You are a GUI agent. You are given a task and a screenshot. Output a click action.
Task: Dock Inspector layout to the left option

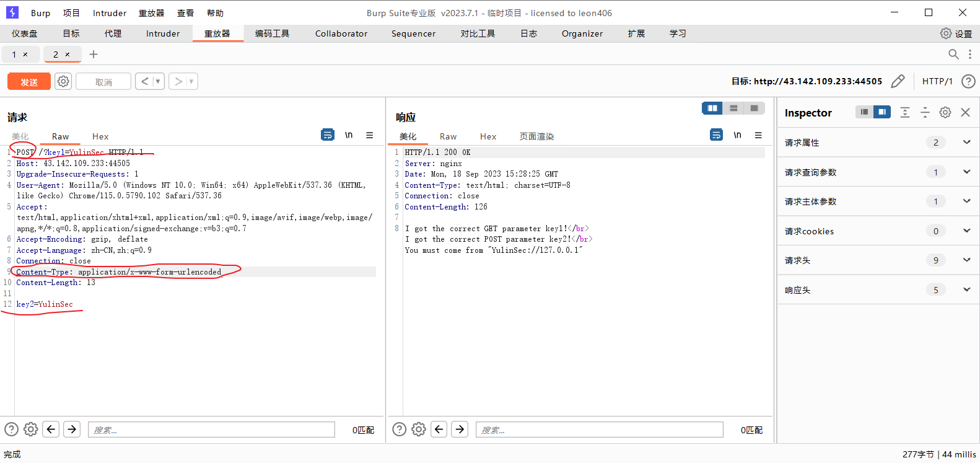point(864,112)
